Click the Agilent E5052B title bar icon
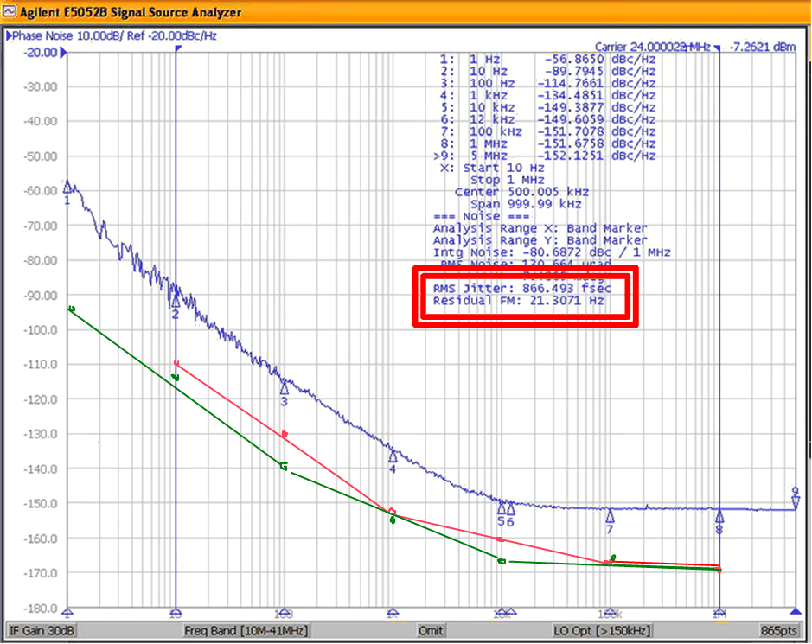The width and height of the screenshot is (812, 644). pyautogui.click(x=9, y=11)
